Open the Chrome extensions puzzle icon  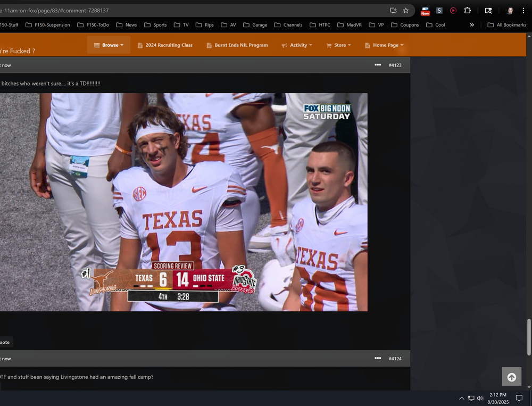coord(468,10)
